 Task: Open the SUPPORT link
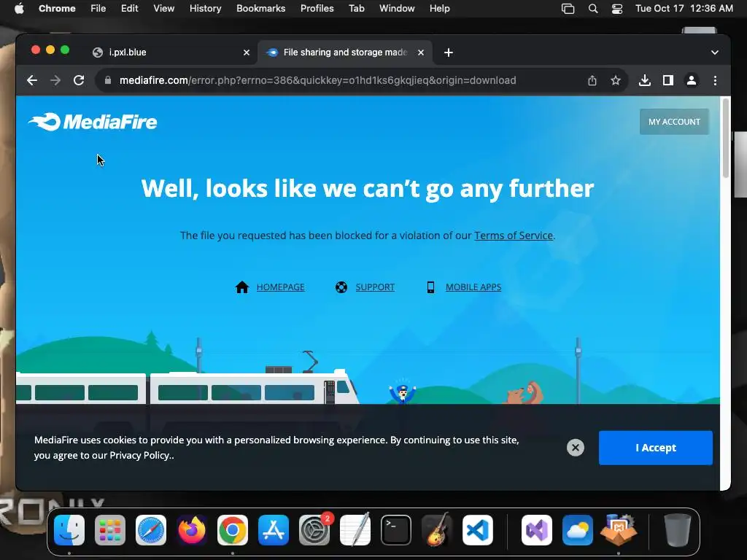(x=375, y=287)
